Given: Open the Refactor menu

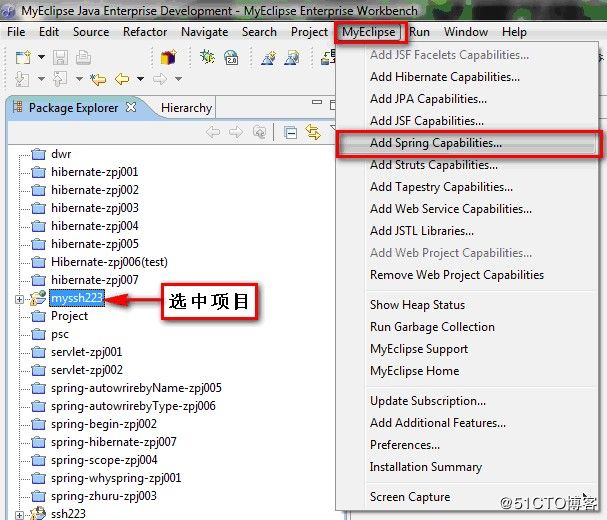Looking at the screenshot, I should pos(145,32).
